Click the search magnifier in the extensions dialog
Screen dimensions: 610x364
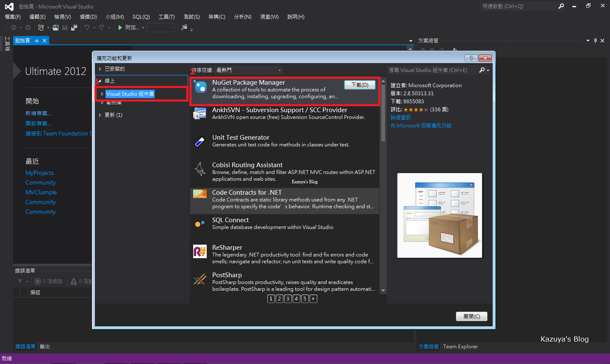pyautogui.click(x=482, y=70)
